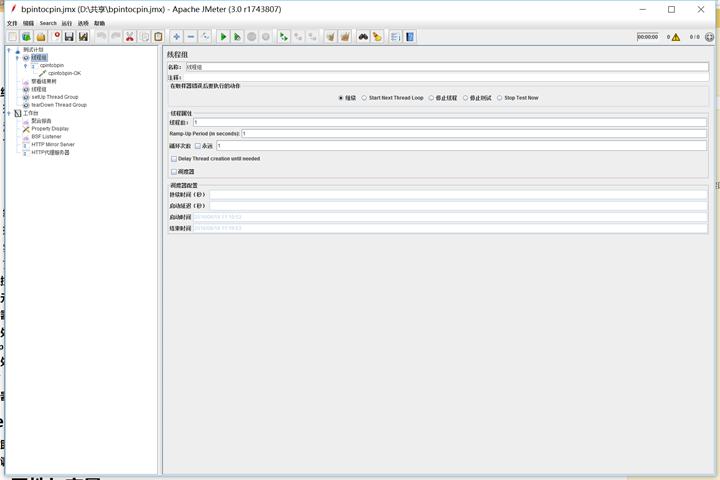
Task: Save the test plan with floppy icon
Action: [69, 37]
